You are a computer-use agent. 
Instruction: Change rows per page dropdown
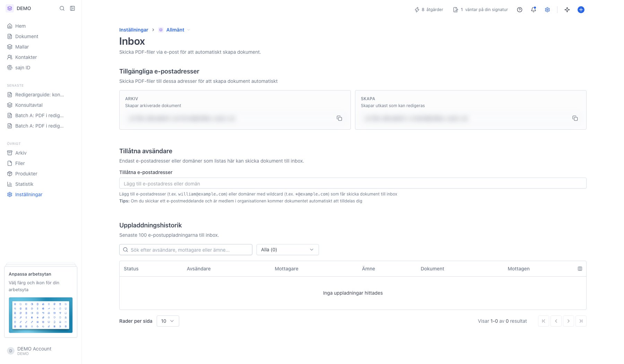pos(168,321)
